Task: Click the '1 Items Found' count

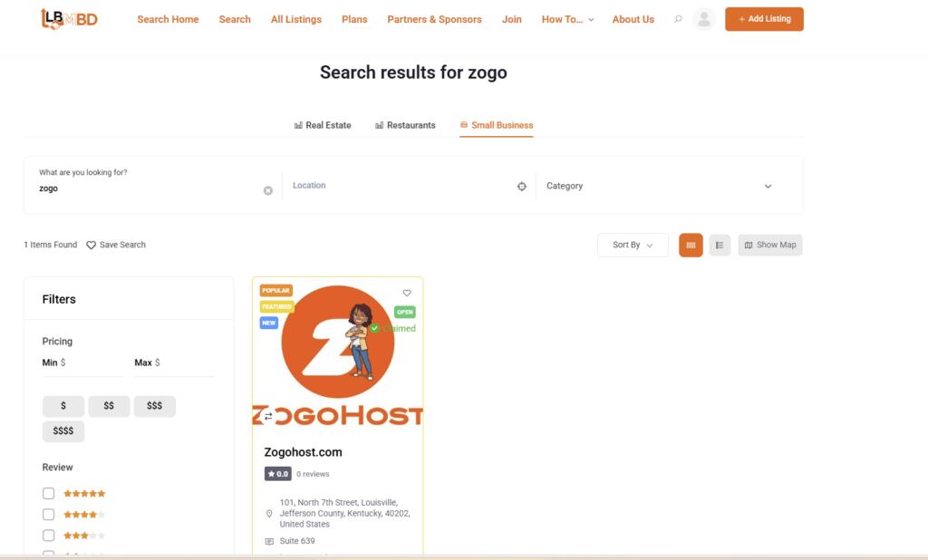Action: point(51,245)
